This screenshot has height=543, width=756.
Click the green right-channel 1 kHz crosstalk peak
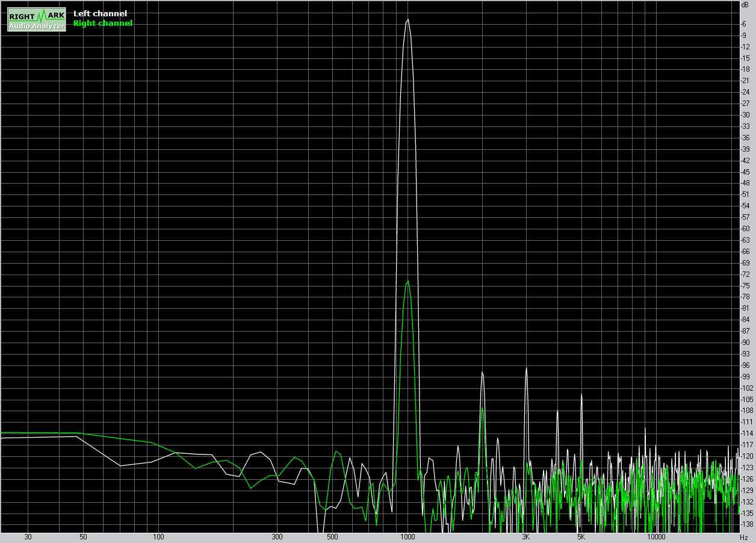408,281
